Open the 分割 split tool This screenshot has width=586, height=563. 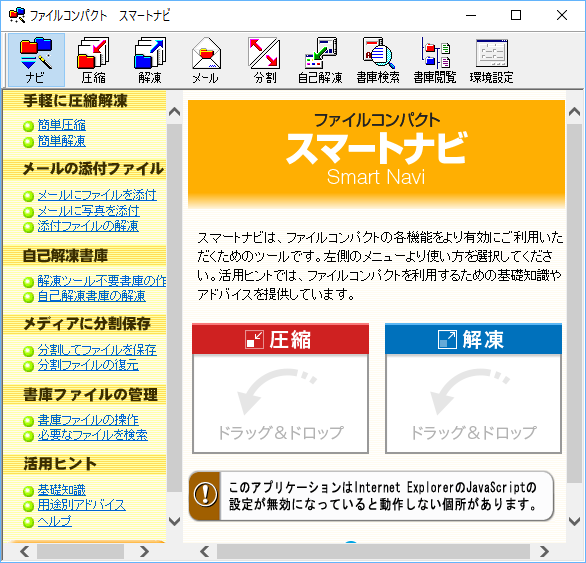pos(265,60)
